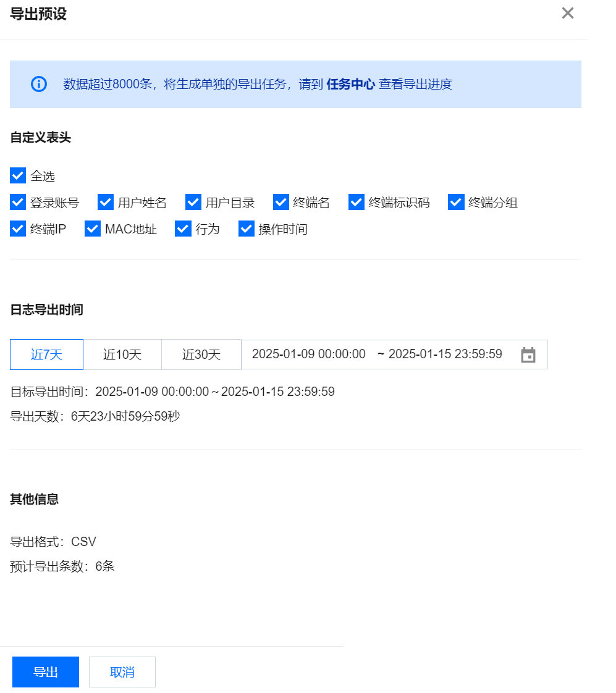This screenshot has width=616, height=693.
Task: Toggle the 全选 checkbox
Action: (x=18, y=175)
